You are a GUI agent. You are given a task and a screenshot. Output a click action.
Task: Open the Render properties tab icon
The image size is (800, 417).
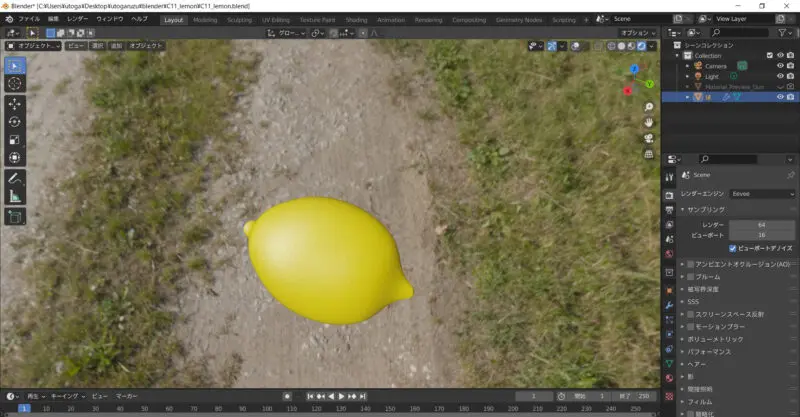669,195
